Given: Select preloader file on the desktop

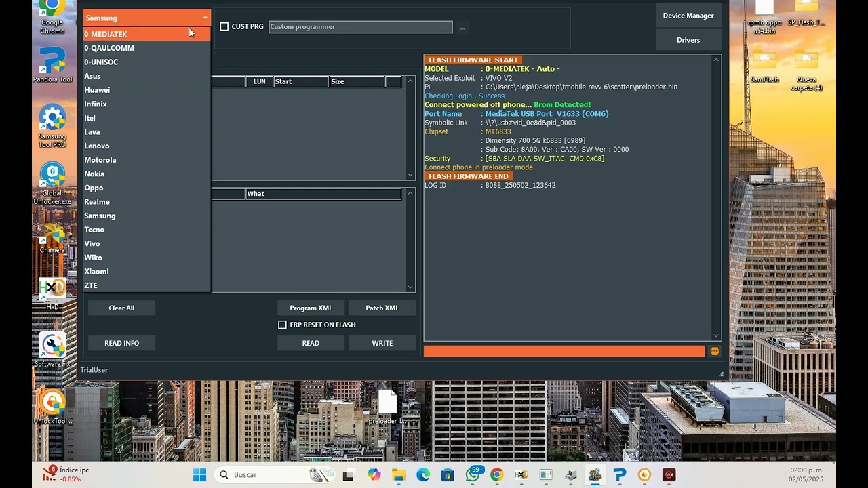Looking at the screenshot, I should pos(387,407).
